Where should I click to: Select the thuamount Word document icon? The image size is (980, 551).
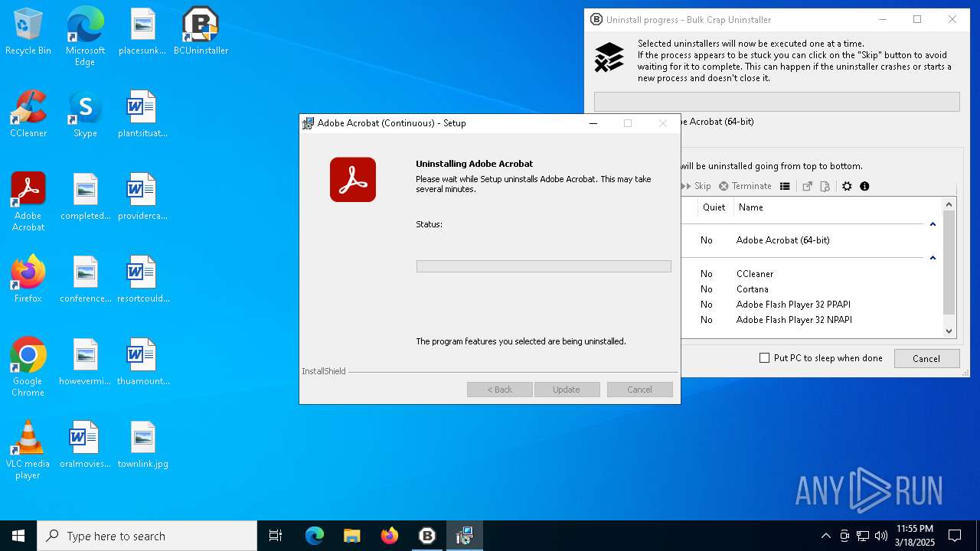pyautogui.click(x=143, y=363)
